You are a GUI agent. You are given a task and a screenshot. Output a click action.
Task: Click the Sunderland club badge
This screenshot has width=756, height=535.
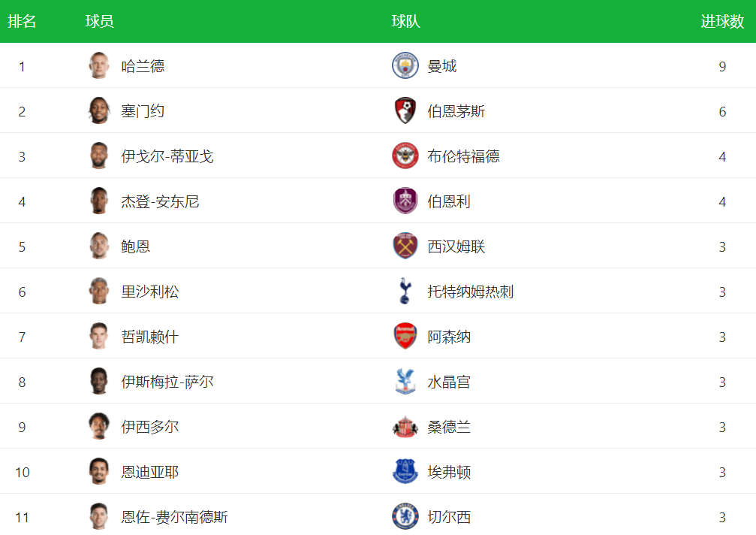[405, 427]
